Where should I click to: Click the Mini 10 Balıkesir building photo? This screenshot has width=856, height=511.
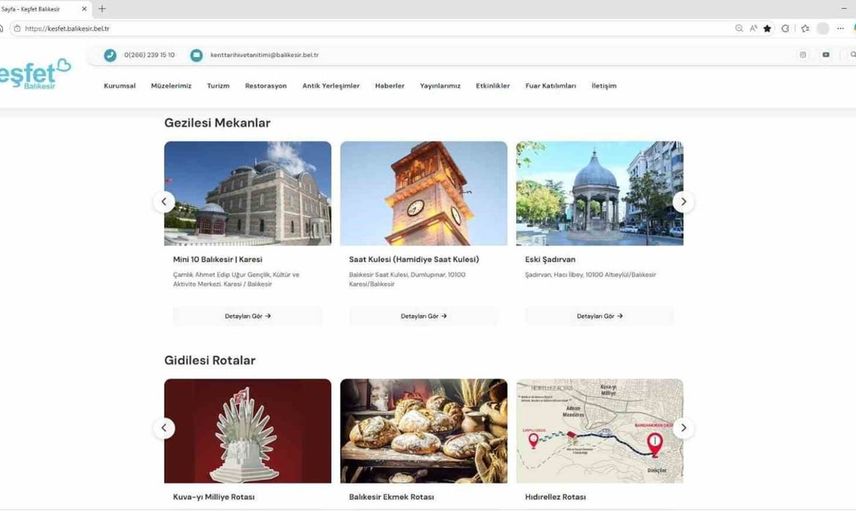click(x=248, y=193)
